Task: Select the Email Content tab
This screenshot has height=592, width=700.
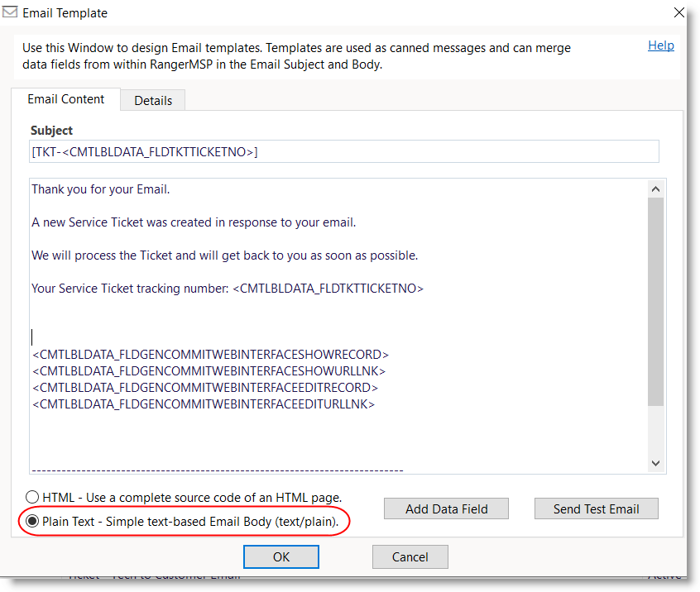Action: click(66, 99)
